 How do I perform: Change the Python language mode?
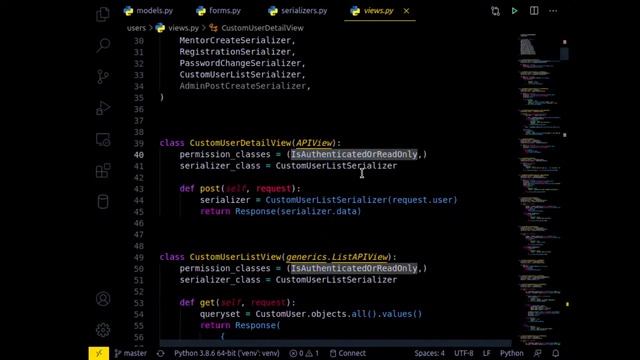(x=511, y=353)
